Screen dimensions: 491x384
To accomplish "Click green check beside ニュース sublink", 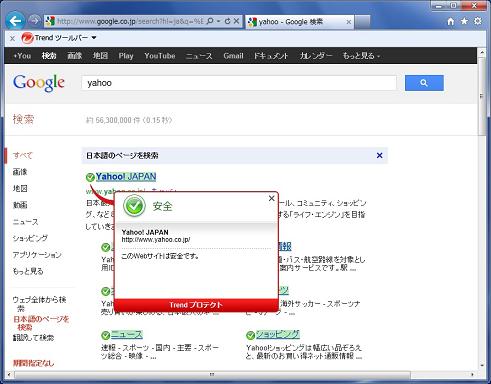I will coord(105,335).
